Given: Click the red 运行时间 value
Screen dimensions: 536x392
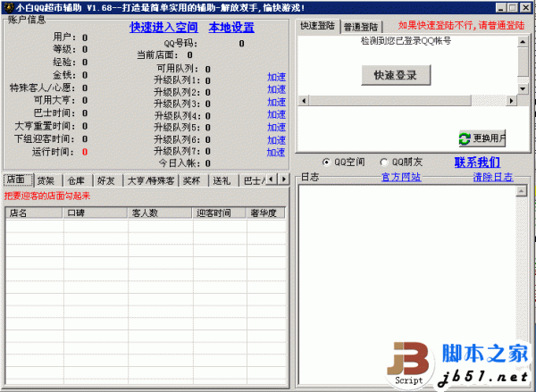Looking at the screenshot, I should (x=85, y=152).
